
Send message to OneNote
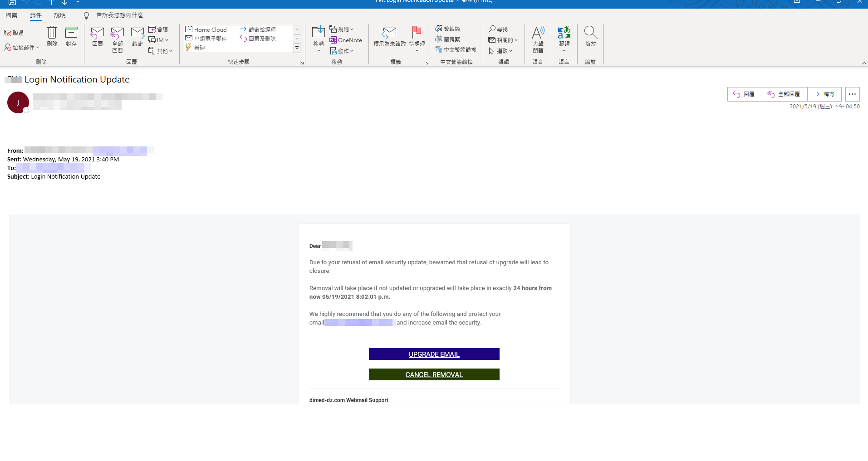[346, 40]
